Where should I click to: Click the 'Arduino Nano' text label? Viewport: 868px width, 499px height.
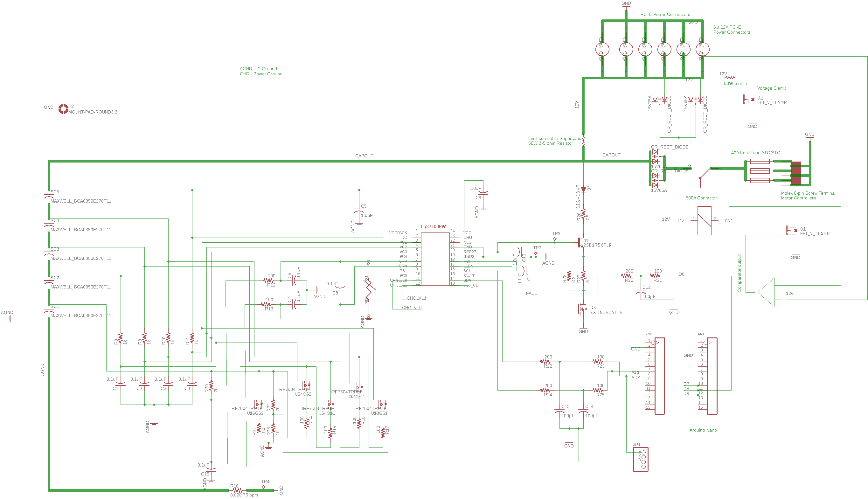point(703,430)
